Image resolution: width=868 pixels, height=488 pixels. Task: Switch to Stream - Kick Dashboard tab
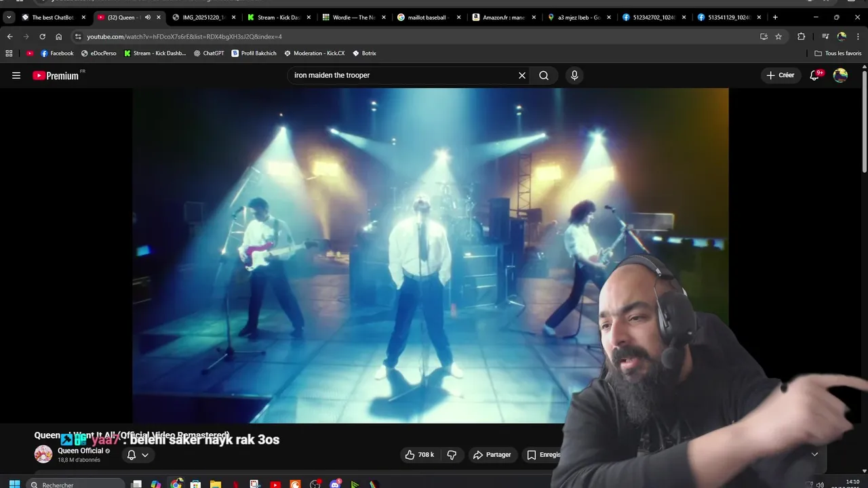(x=278, y=17)
